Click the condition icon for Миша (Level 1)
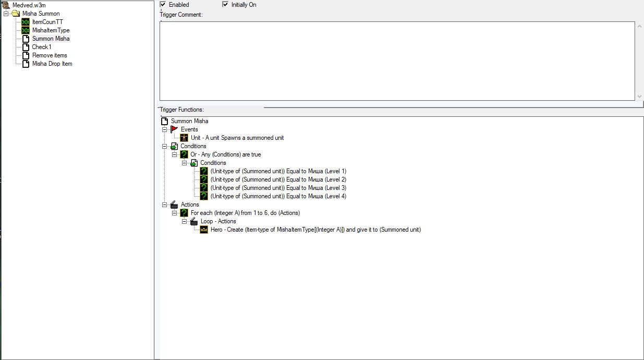The width and height of the screenshot is (644, 360). pyautogui.click(x=204, y=171)
